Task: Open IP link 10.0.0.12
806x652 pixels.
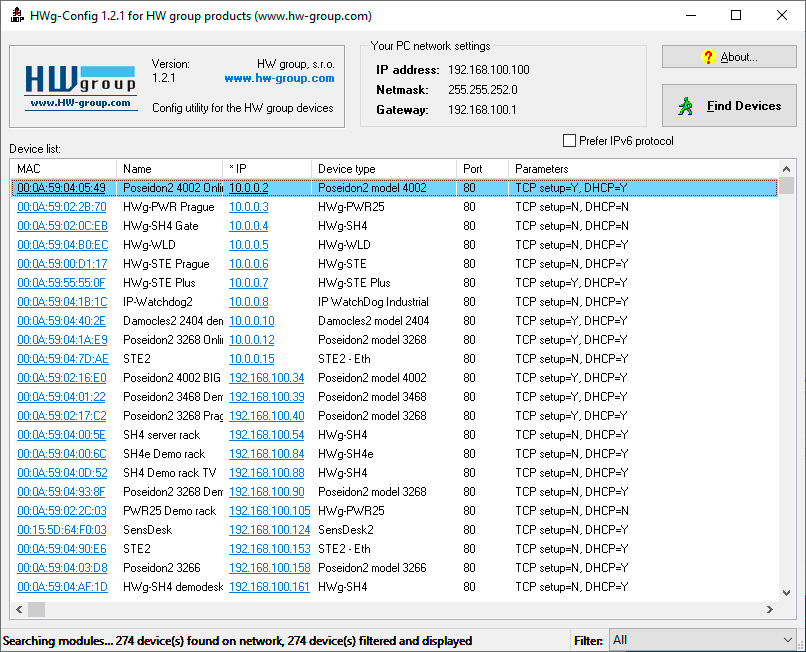Action: (x=252, y=340)
